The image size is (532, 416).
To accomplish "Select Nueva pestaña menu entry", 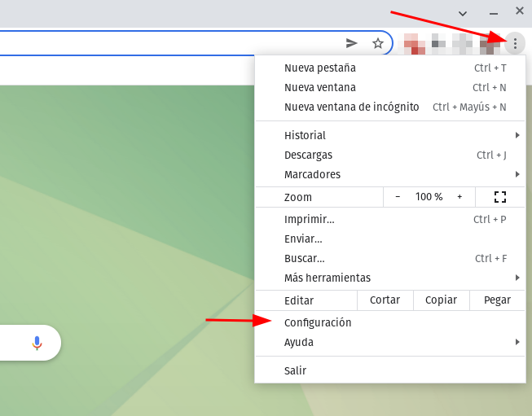I will click(x=320, y=68).
